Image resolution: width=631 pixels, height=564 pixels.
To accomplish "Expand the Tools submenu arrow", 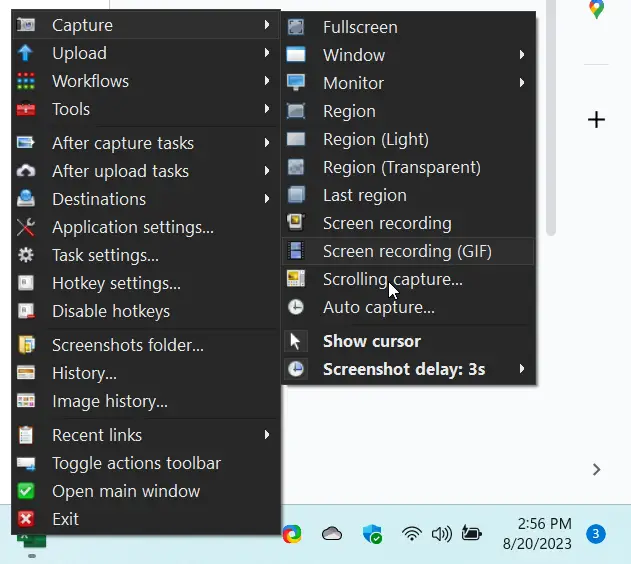I will pyautogui.click(x=267, y=109).
